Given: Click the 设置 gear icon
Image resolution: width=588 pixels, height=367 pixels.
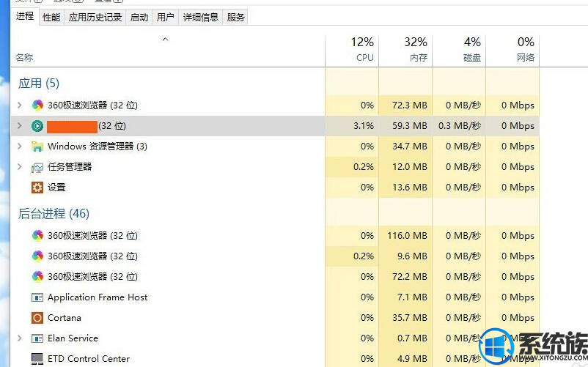Looking at the screenshot, I should tap(37, 188).
